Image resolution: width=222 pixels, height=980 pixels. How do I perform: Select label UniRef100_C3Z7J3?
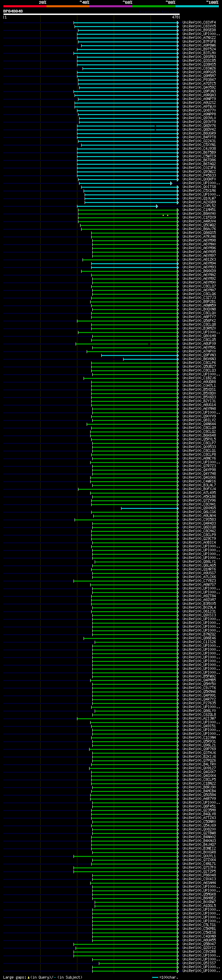click(199, 298)
